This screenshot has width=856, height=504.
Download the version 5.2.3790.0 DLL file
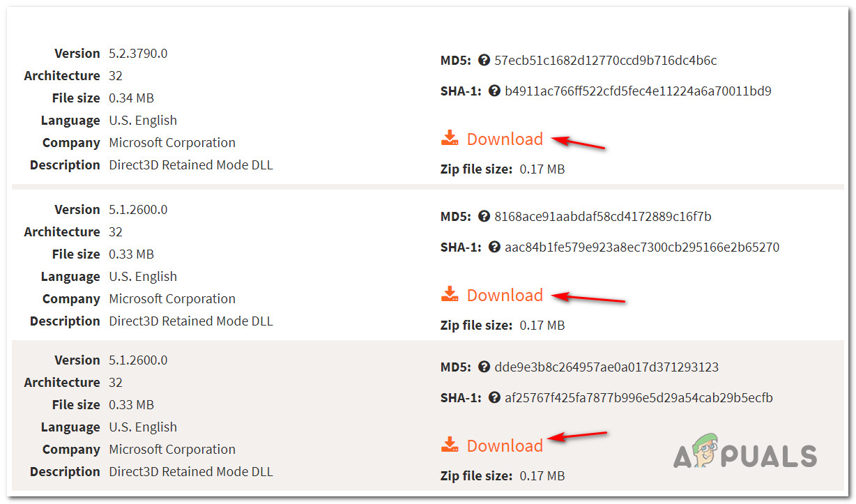tap(505, 139)
